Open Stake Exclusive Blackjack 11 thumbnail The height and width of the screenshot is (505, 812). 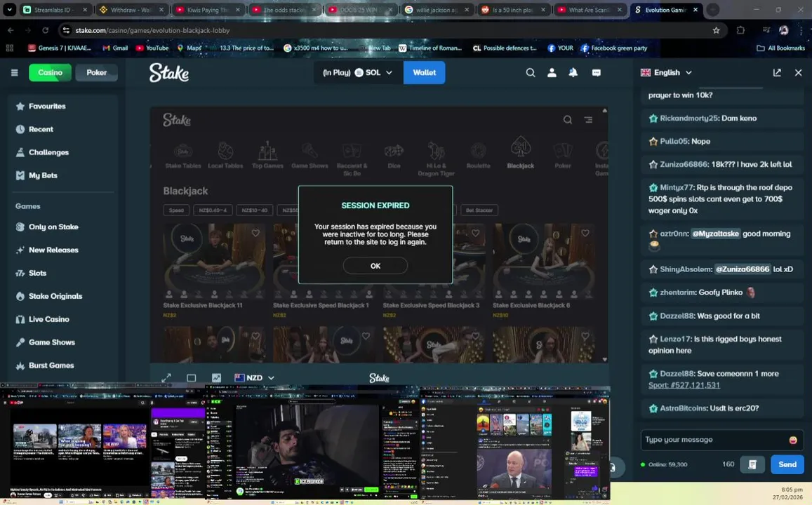coord(214,262)
